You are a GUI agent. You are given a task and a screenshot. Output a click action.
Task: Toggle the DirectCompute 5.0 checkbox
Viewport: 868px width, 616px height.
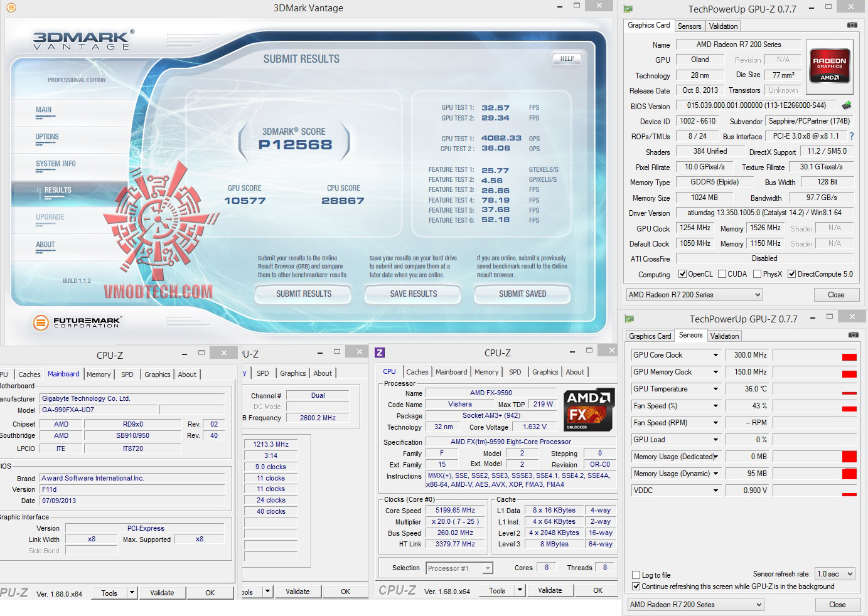click(791, 274)
